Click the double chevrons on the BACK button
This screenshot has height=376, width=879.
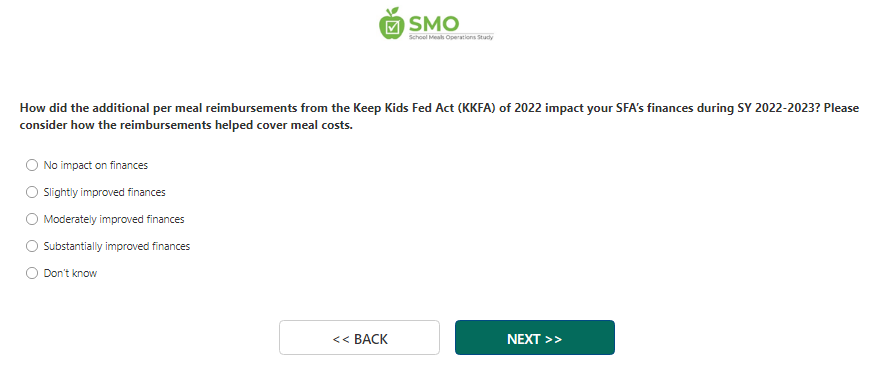(x=341, y=339)
